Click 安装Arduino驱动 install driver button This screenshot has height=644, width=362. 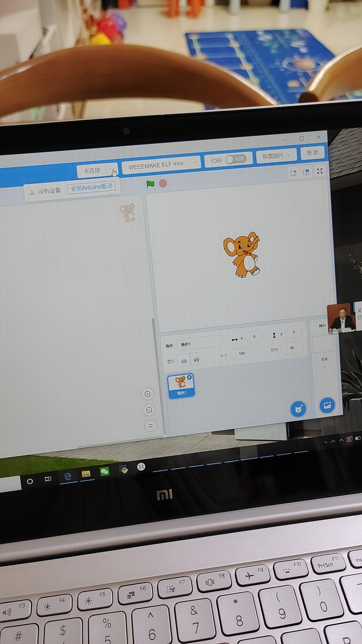point(92,187)
